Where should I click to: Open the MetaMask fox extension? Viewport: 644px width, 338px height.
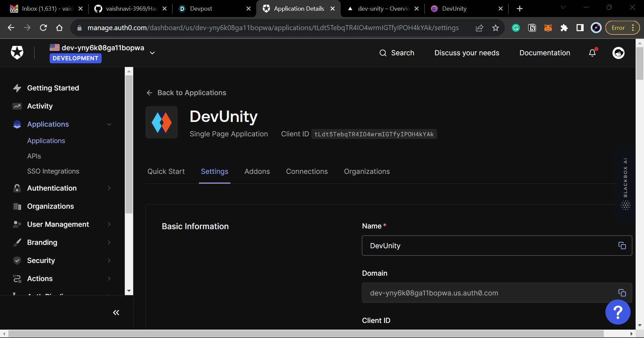coord(548,28)
